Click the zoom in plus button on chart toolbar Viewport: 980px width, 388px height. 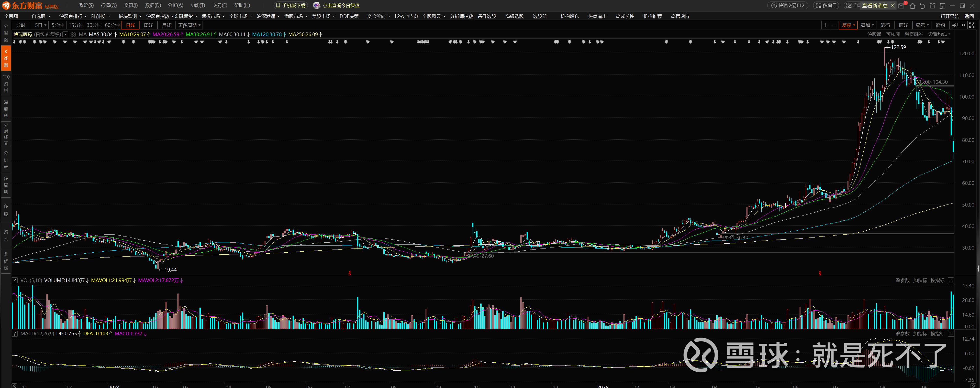point(826,25)
